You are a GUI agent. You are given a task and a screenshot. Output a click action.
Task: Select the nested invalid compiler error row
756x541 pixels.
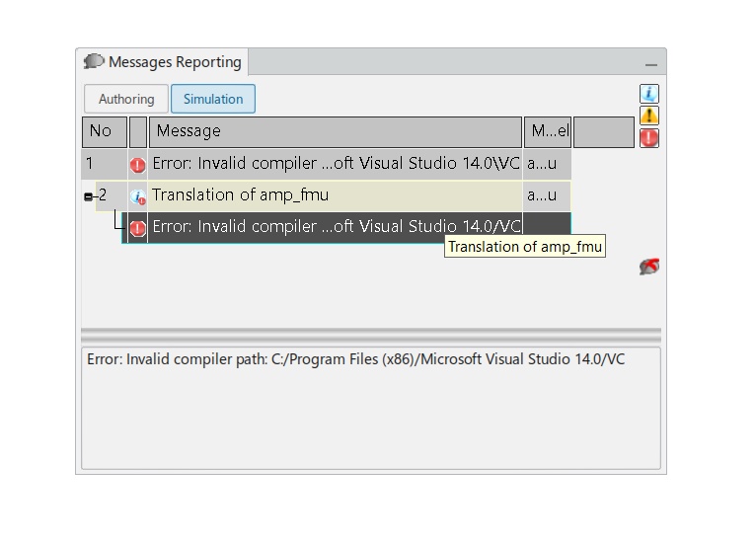tap(336, 227)
